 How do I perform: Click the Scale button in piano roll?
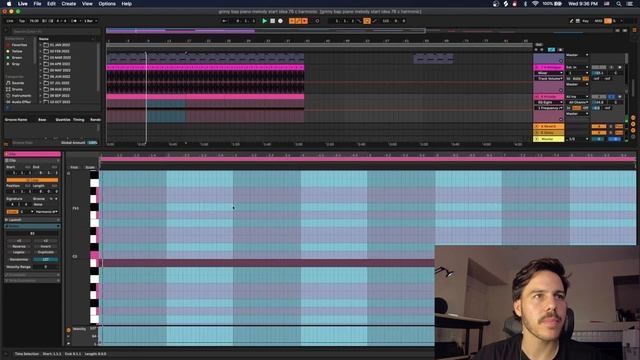click(x=90, y=167)
